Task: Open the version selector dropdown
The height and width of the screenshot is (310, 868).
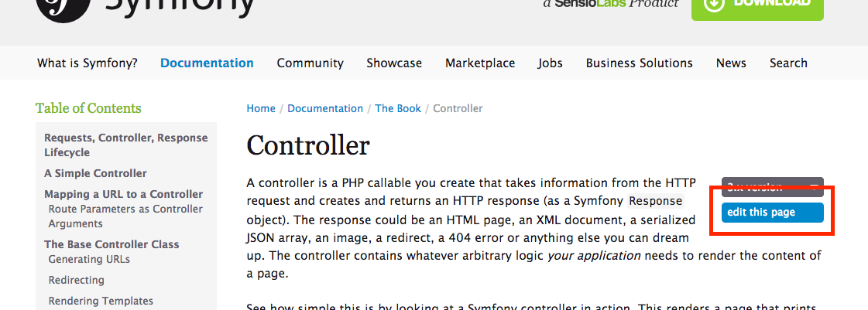Action: pos(772,186)
